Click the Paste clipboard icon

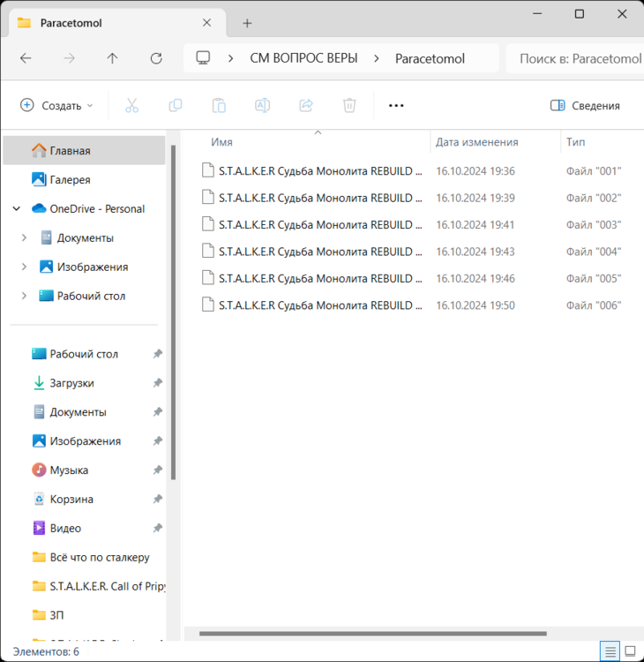tap(219, 106)
